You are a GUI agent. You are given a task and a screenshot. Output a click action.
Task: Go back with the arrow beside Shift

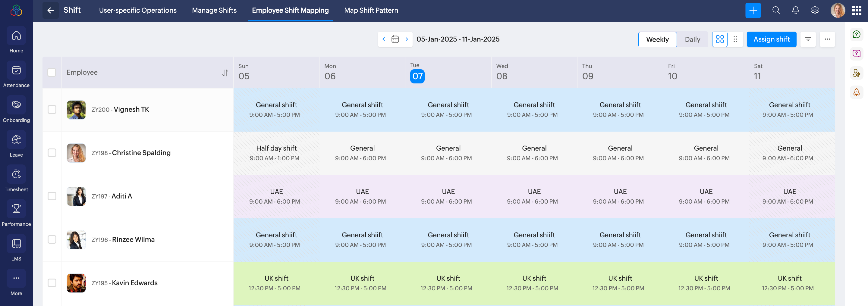pyautogui.click(x=51, y=11)
